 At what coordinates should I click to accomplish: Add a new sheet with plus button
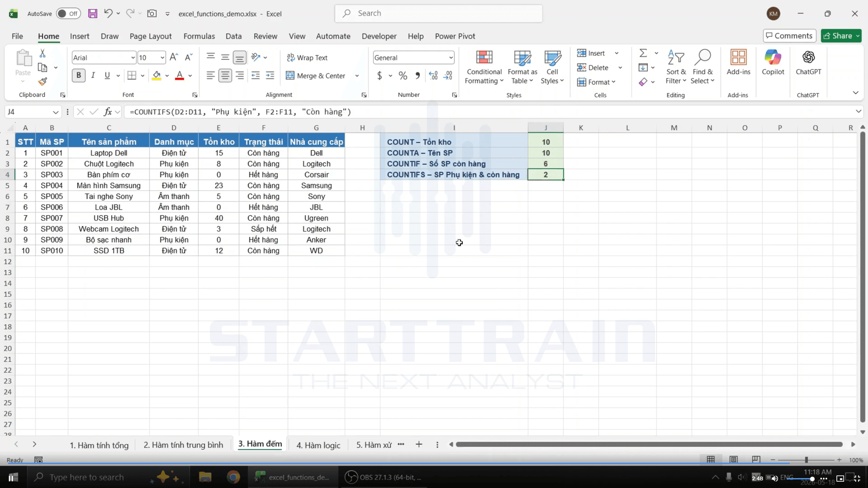419,445
